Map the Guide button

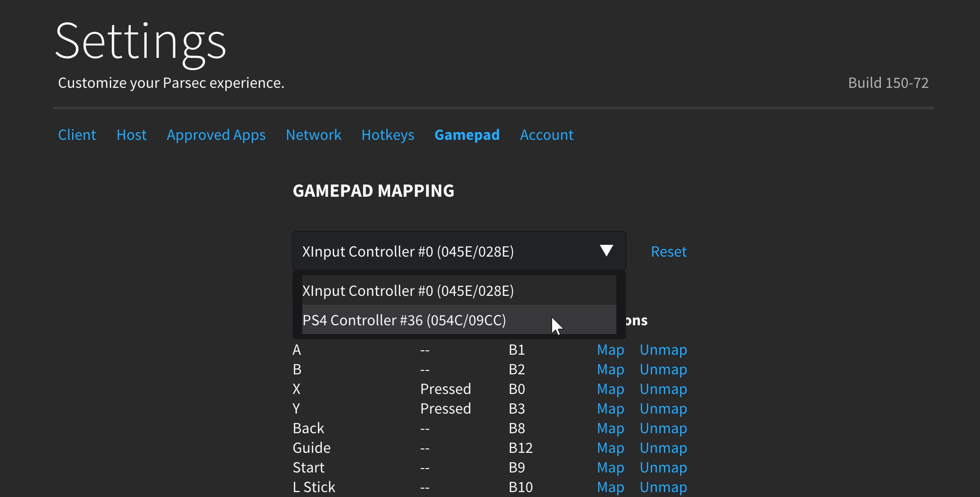[x=610, y=448]
